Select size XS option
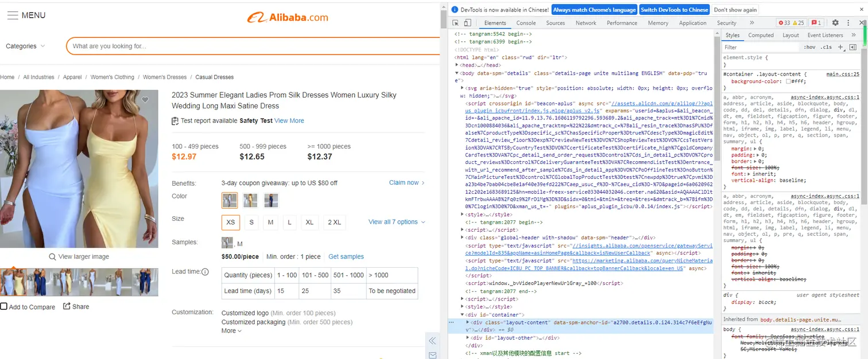Screen dimensions: 868x359 231,222
